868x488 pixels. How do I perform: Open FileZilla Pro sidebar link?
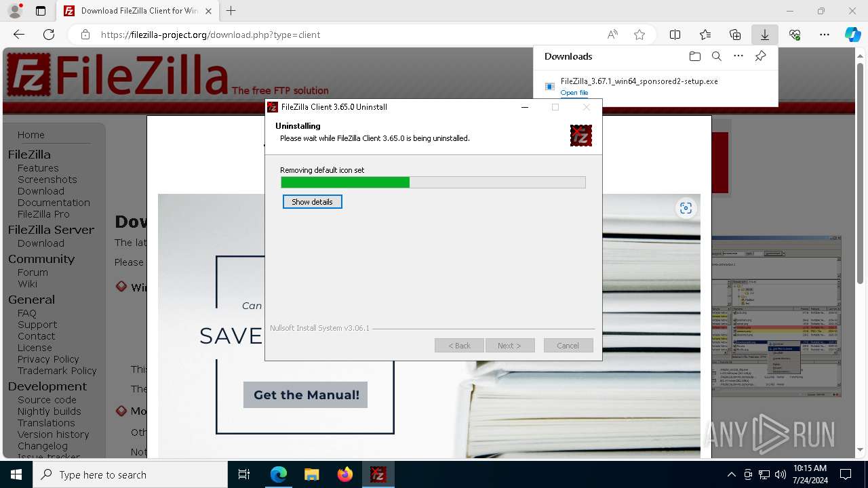43,214
